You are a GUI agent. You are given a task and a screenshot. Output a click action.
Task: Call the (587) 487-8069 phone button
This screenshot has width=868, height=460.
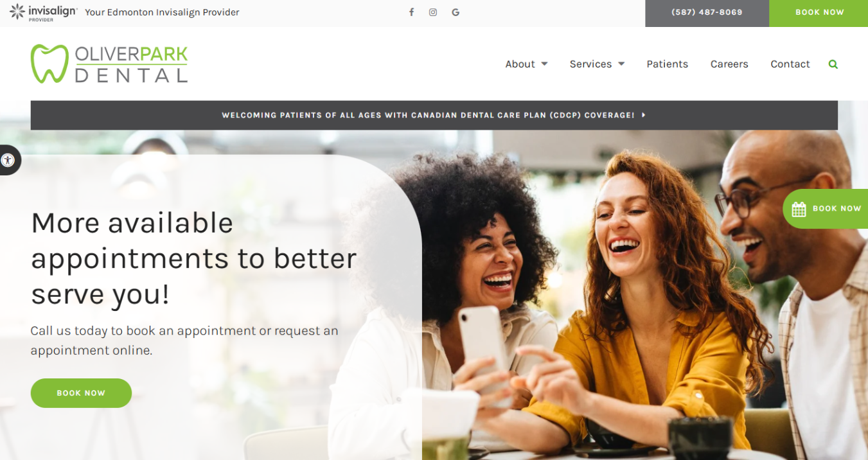pos(707,13)
